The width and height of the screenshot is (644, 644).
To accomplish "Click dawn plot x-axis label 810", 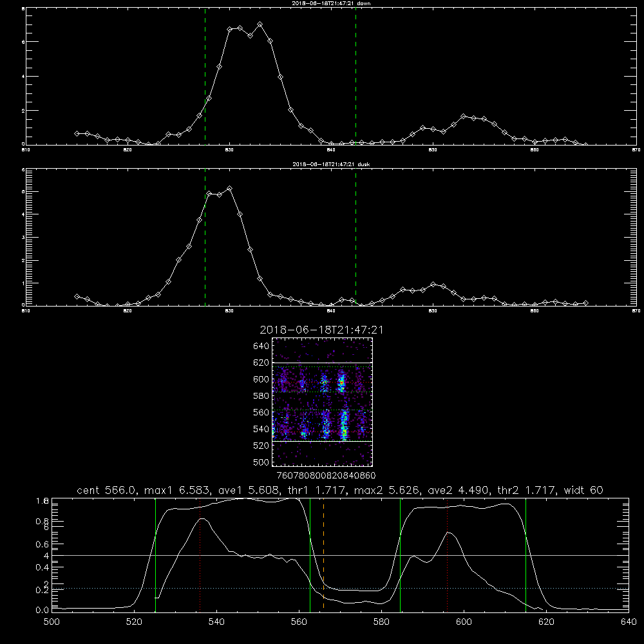I will coord(26,150).
